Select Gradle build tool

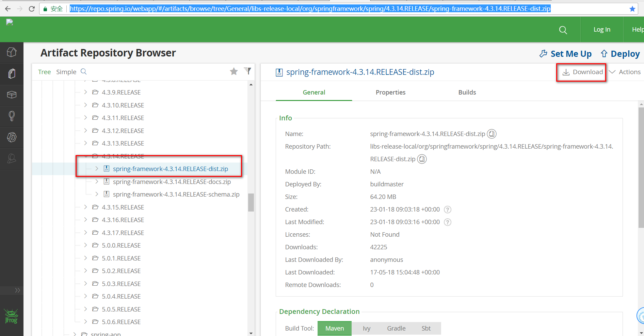pyautogui.click(x=396, y=329)
